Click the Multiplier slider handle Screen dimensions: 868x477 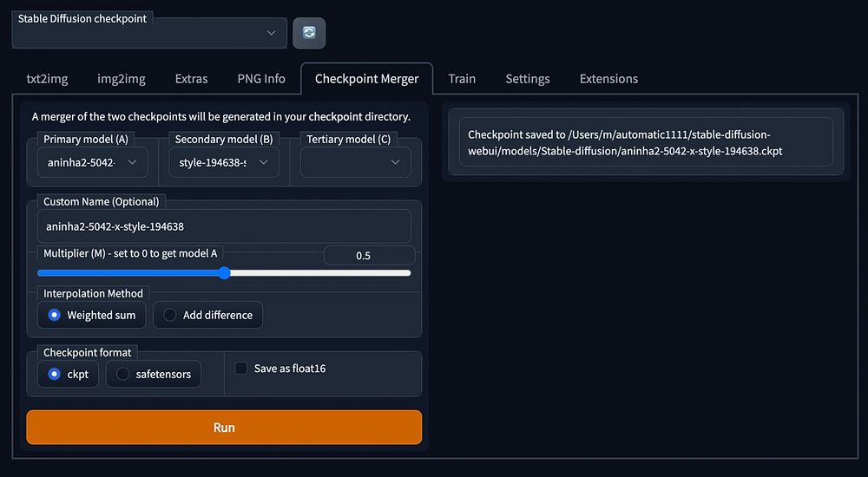[x=224, y=273]
